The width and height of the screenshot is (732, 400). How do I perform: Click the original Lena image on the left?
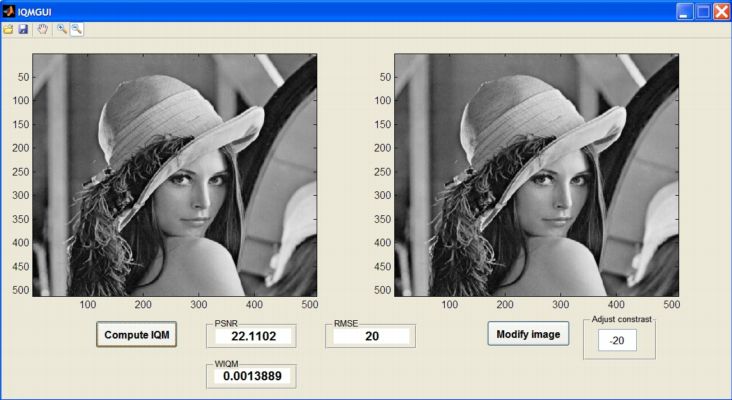point(175,175)
